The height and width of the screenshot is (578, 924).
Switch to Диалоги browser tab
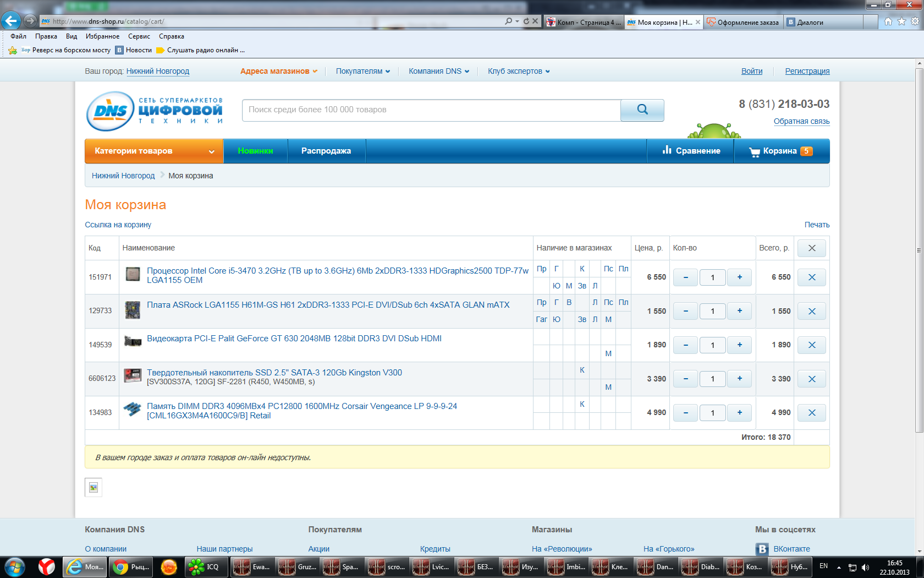(823, 23)
